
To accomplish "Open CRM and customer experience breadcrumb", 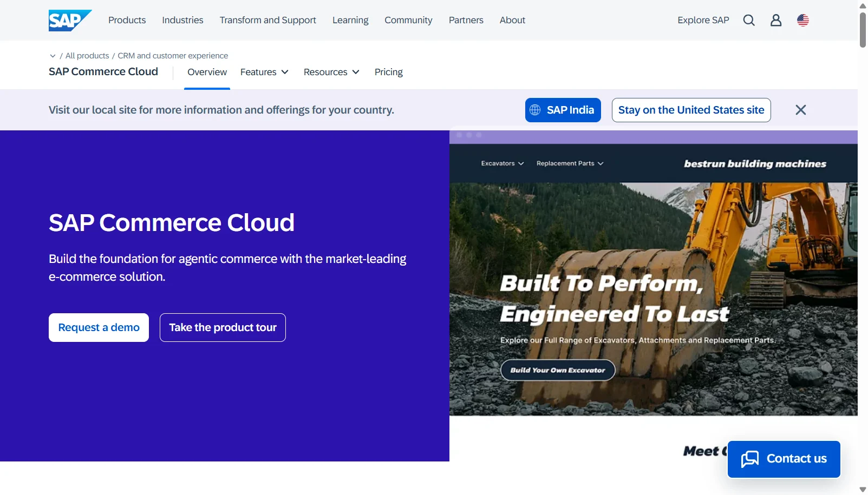I will click(173, 56).
